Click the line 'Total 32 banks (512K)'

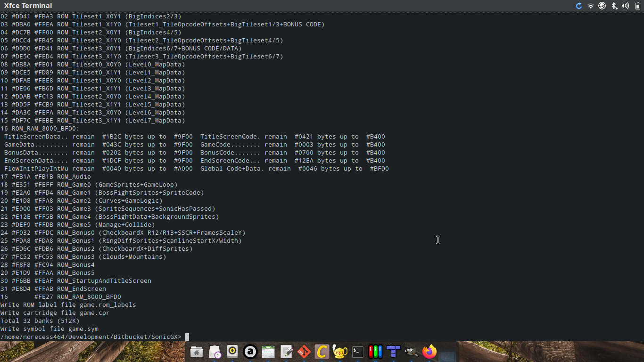[x=40, y=321]
